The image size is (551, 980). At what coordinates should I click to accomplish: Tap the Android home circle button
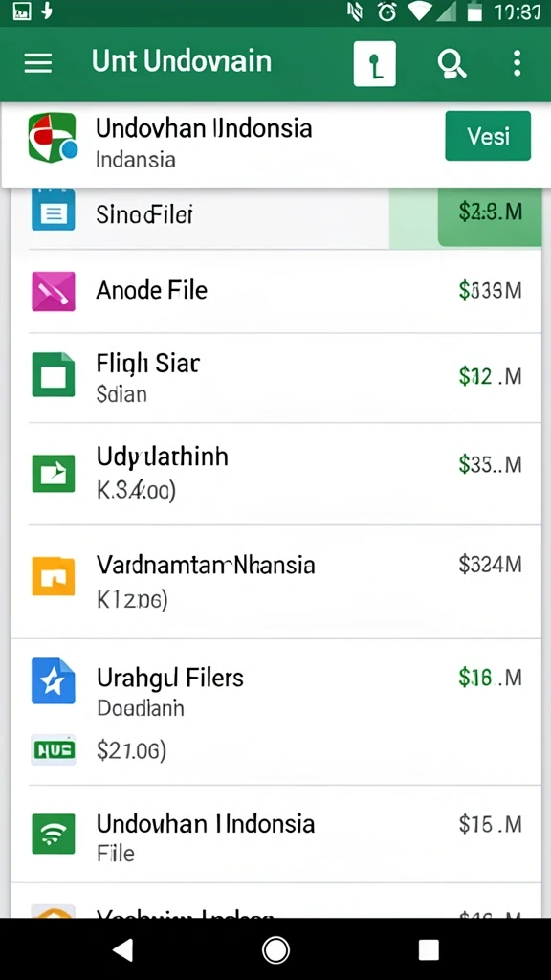(x=275, y=950)
